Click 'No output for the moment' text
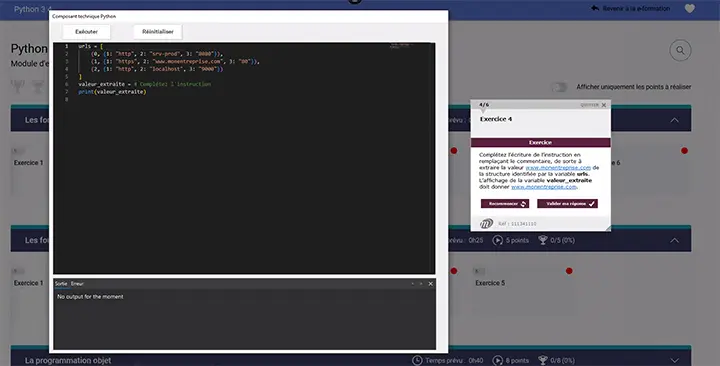The height and width of the screenshot is (366, 720). (90, 297)
